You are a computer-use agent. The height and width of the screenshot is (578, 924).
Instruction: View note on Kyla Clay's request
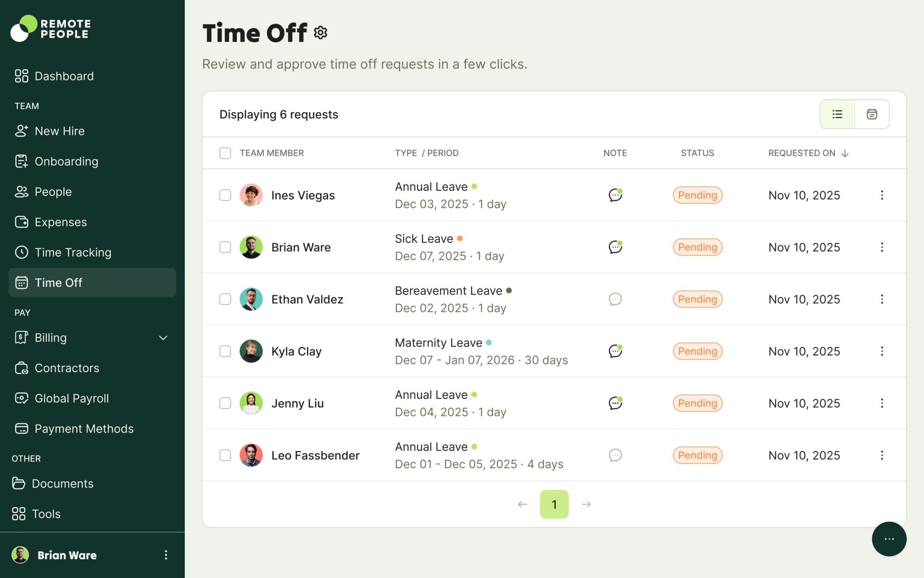coord(615,351)
